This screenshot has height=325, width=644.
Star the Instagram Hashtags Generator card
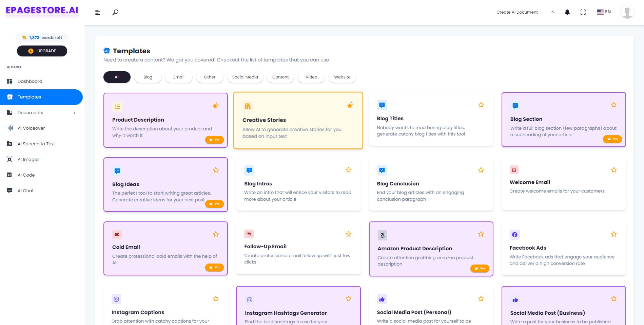(x=348, y=299)
